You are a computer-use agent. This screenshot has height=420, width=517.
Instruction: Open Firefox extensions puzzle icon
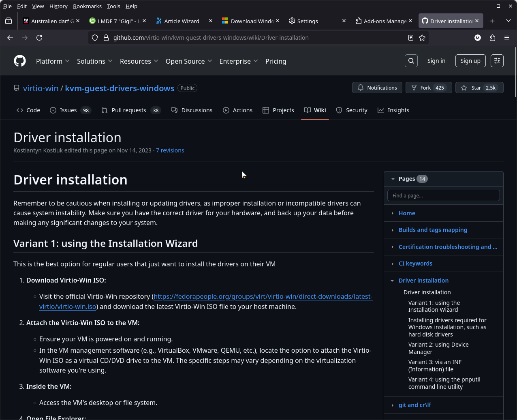492,38
